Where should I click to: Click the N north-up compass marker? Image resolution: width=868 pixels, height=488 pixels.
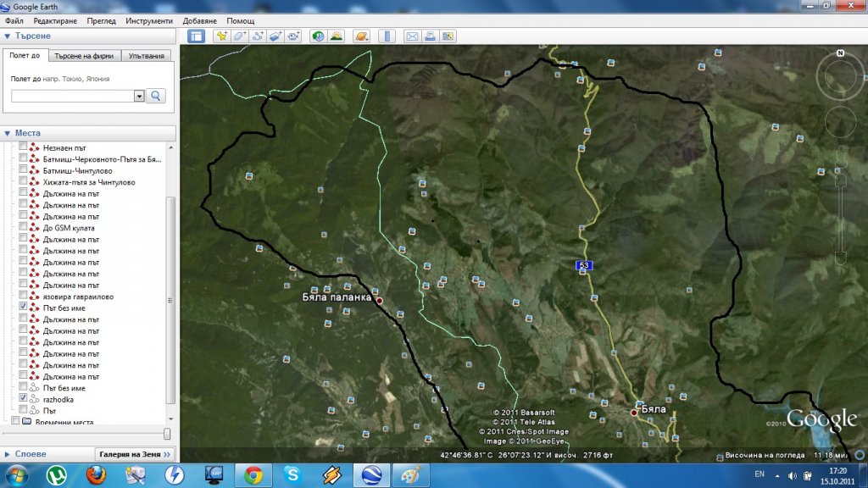click(840, 53)
